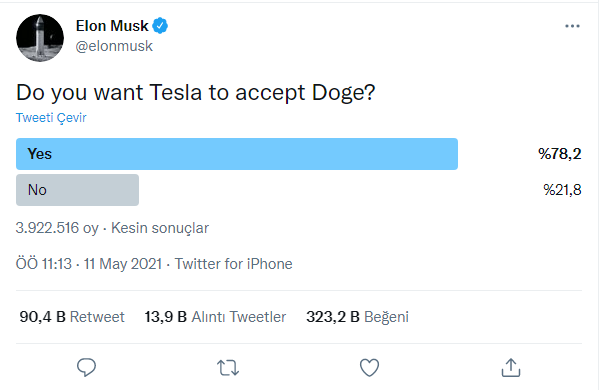Screen dimensions: 604x390
Task: Click the reply speech bubble icon
Action: [86, 367]
